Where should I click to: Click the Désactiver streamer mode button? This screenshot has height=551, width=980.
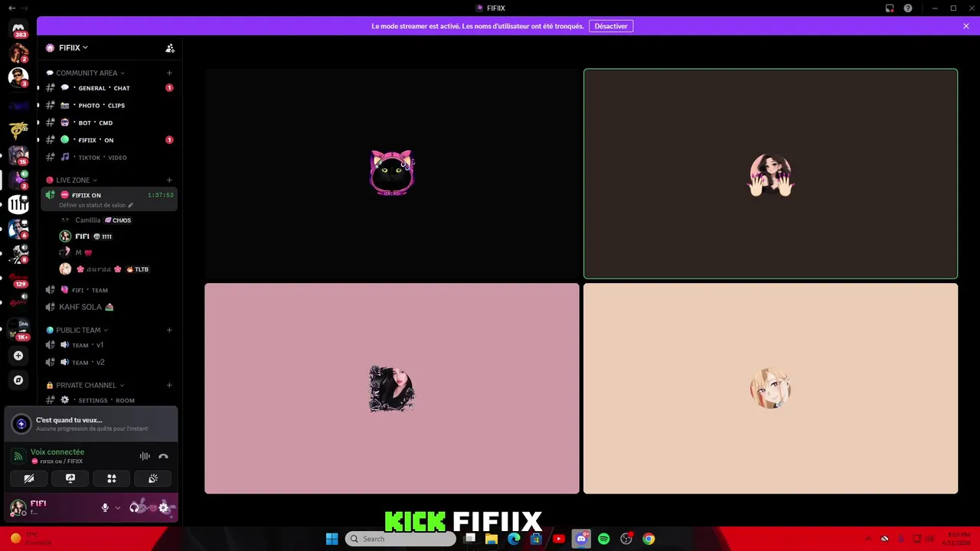tap(611, 26)
